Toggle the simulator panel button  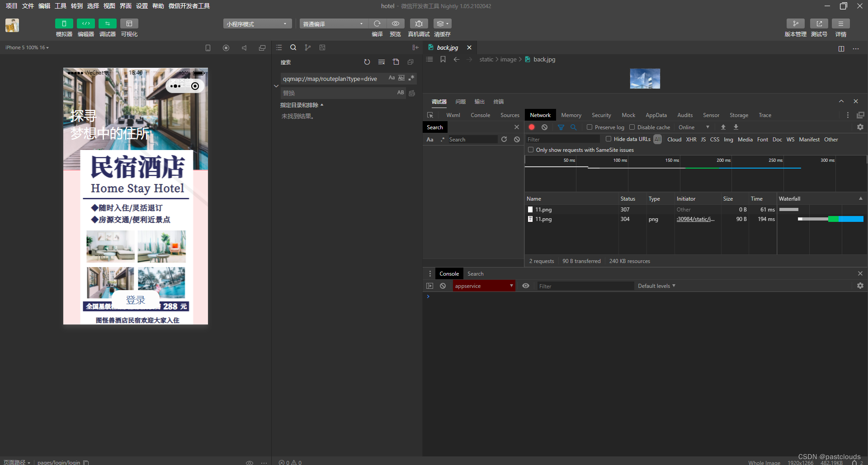64,23
